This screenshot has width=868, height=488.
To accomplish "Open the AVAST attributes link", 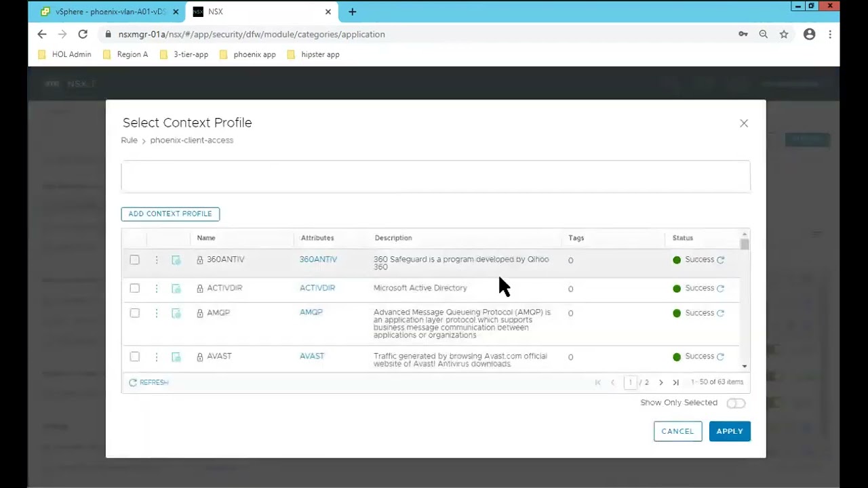I will [x=312, y=357].
